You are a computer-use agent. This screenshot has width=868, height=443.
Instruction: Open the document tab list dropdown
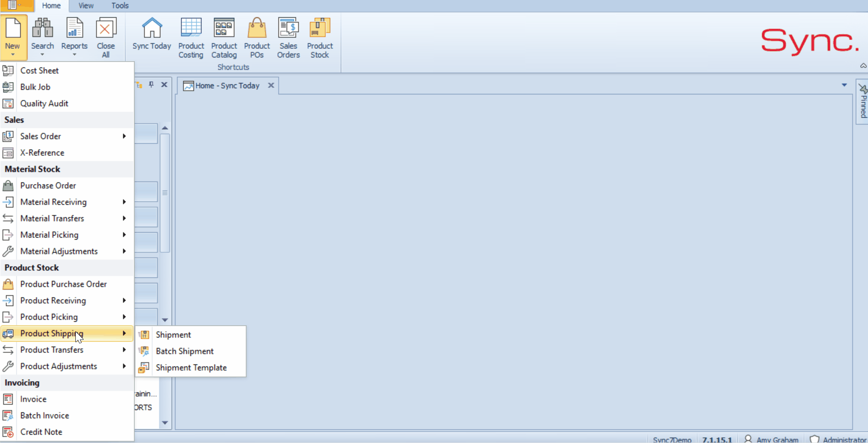[x=844, y=85]
